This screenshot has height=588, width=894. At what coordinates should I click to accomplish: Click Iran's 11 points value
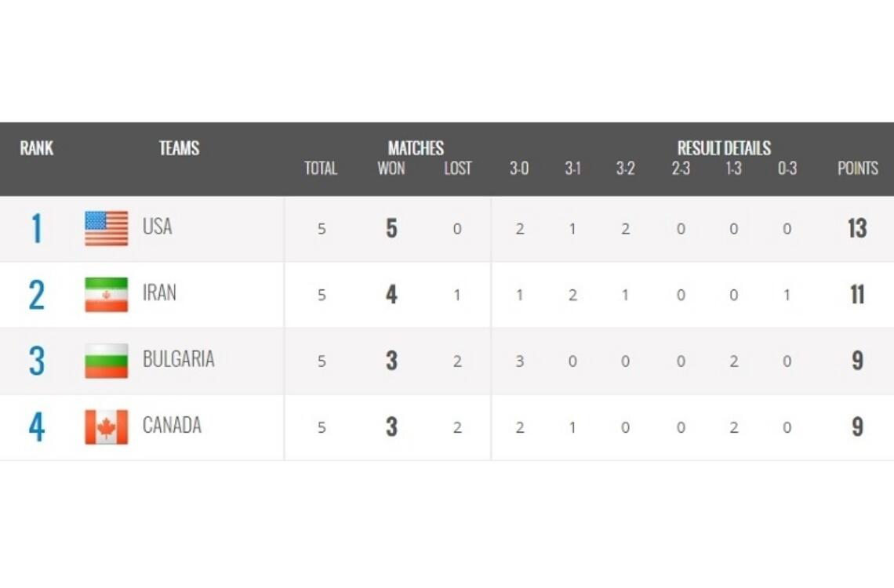pyautogui.click(x=857, y=295)
